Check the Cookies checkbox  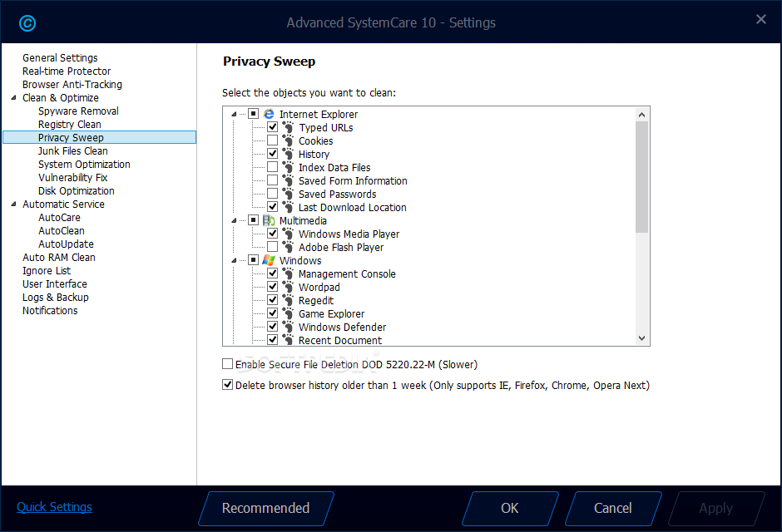(272, 140)
